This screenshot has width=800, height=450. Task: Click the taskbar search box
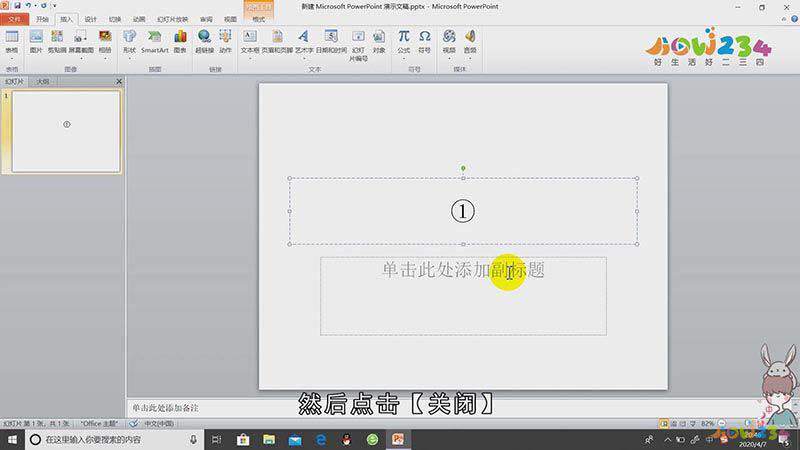tap(114, 439)
